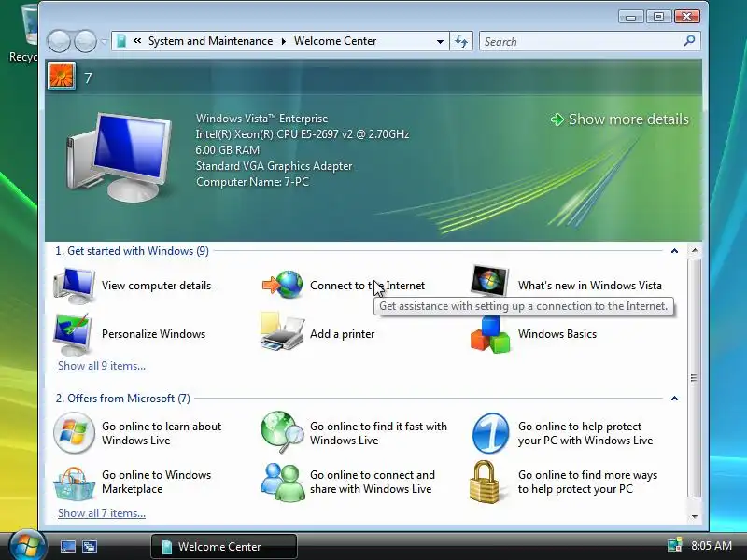Click the Add a printer label
Image resolution: width=747 pixels, height=560 pixels.
pyautogui.click(x=342, y=334)
